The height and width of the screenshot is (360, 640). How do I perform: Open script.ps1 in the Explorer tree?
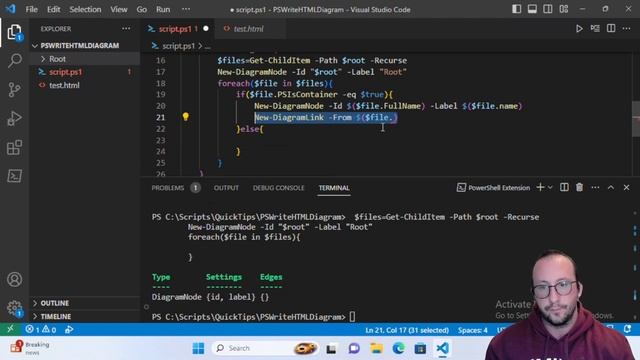65,72
